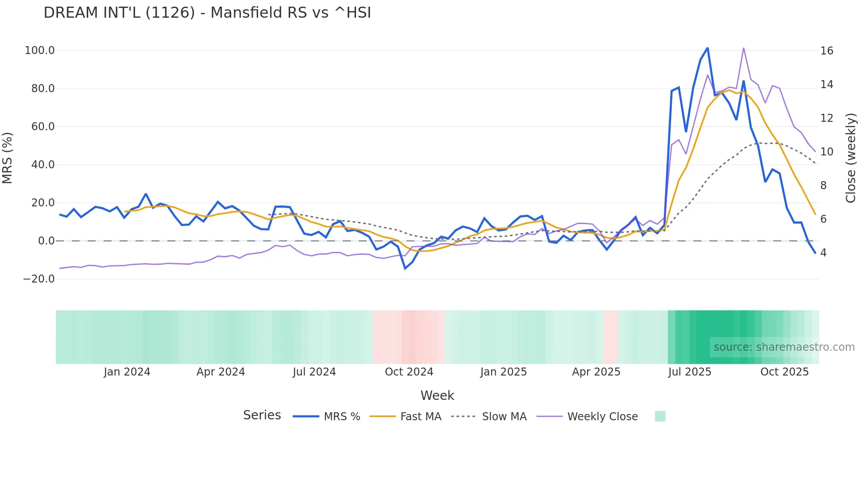Click the 80.0 left axis tick label
Screen dimensions: 868x488
coord(43,89)
